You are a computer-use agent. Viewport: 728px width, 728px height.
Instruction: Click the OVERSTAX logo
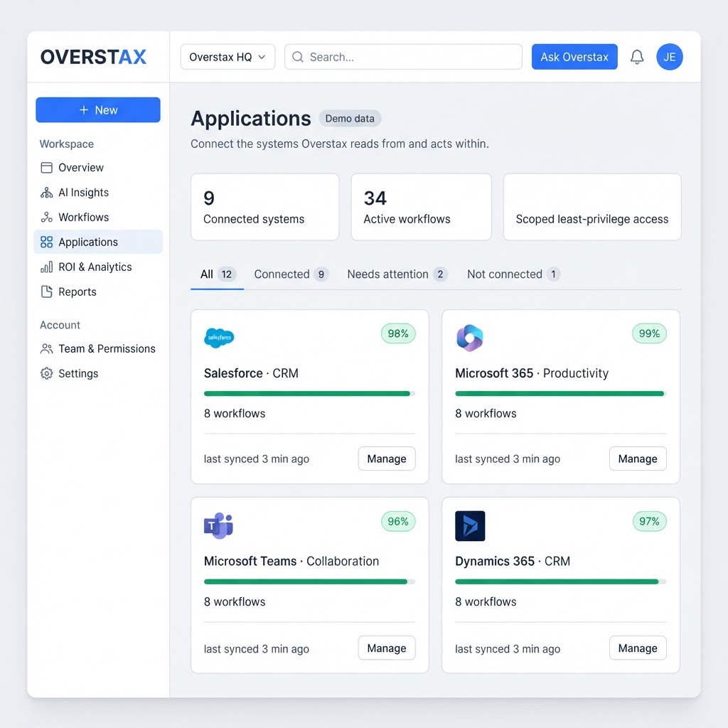pyautogui.click(x=93, y=57)
